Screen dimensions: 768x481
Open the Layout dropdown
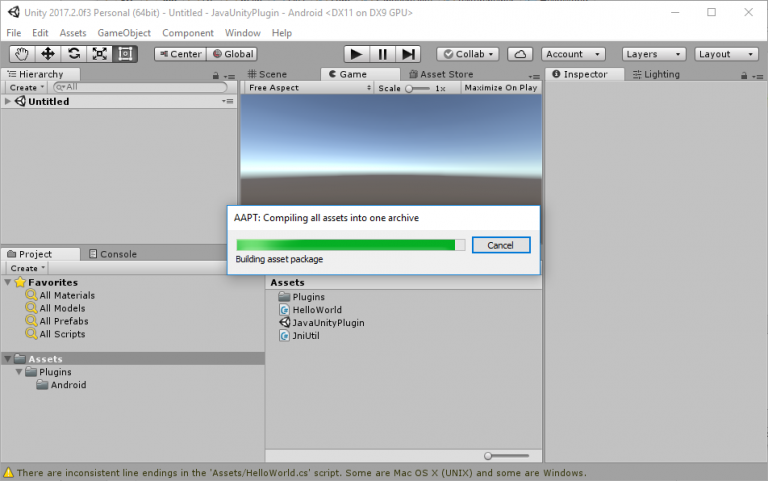[x=726, y=54]
